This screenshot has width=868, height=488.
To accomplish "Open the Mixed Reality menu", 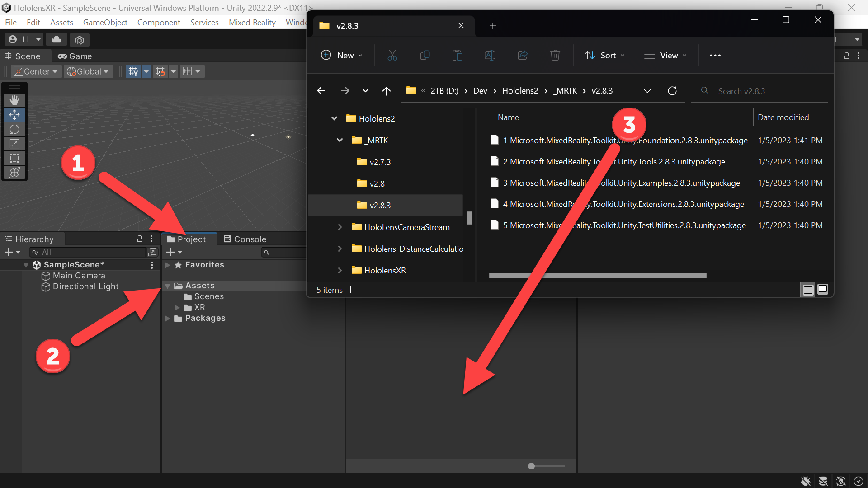I will (x=252, y=22).
